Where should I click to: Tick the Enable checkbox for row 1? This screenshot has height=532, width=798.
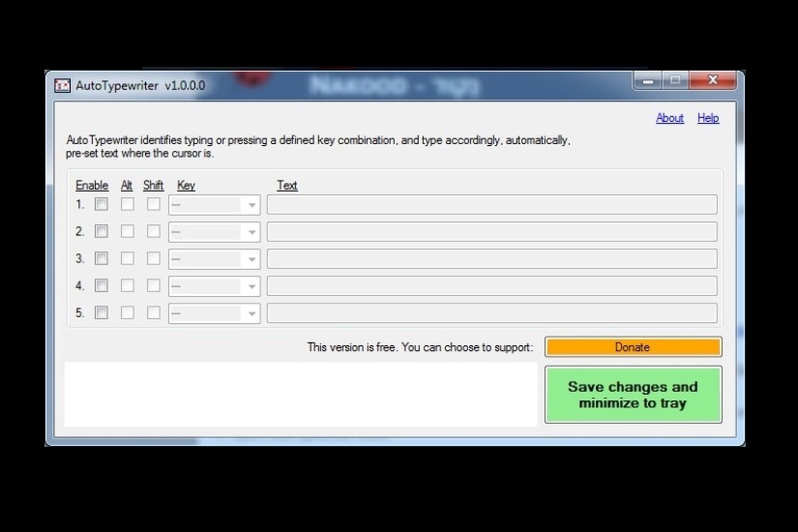102,204
